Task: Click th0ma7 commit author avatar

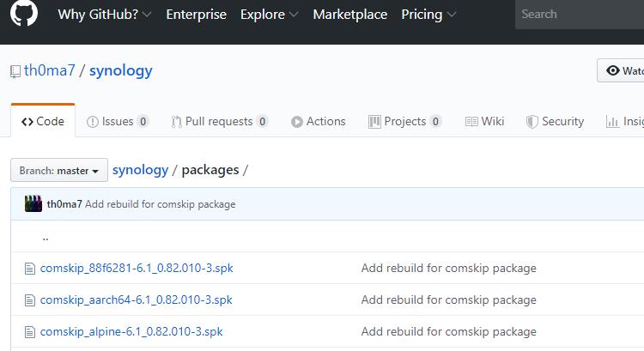Action: tap(33, 204)
